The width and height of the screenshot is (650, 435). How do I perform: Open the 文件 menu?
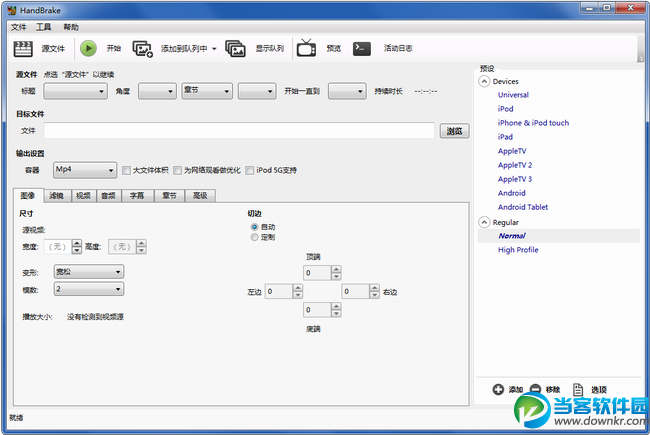pos(19,27)
